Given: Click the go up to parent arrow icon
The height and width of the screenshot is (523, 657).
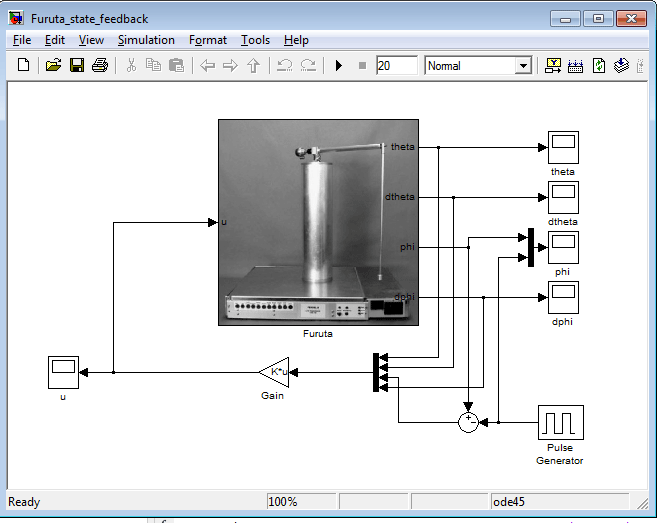Looking at the screenshot, I should pos(253,66).
